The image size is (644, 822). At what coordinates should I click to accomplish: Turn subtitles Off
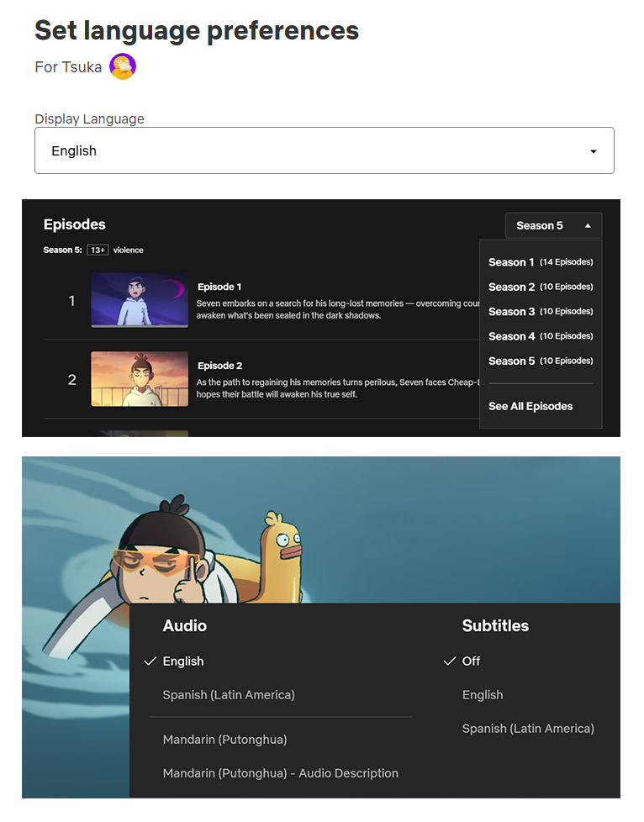coord(471,661)
